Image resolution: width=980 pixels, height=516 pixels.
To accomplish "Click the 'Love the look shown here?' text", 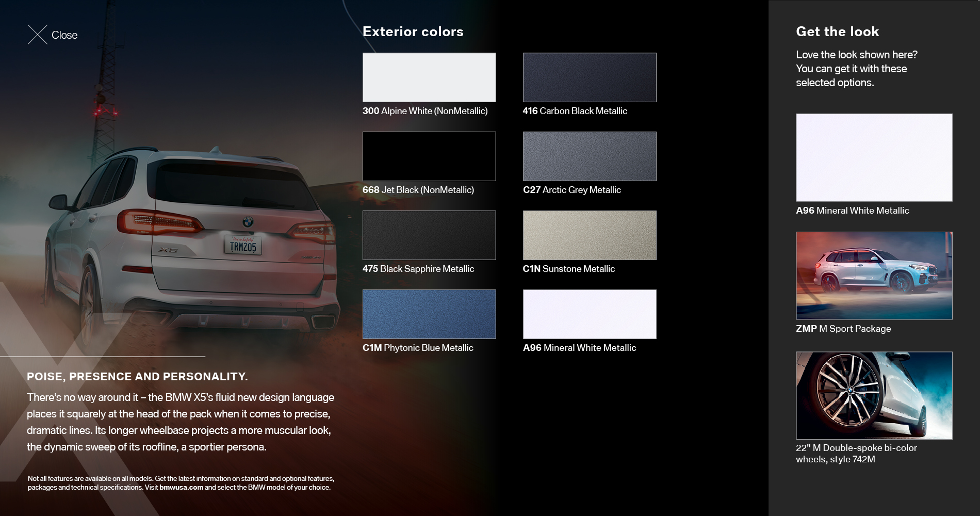I will pyautogui.click(x=857, y=55).
